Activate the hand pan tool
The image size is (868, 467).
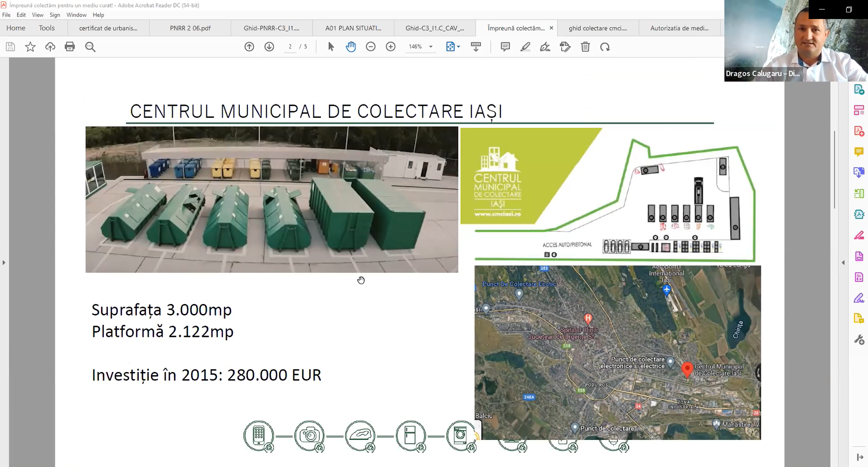(x=351, y=47)
